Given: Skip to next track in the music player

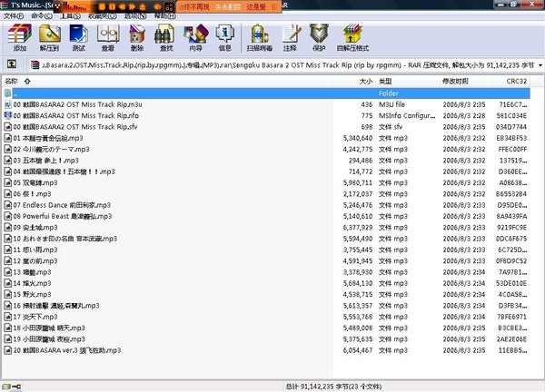Looking at the screenshot, I should click(x=133, y=6).
